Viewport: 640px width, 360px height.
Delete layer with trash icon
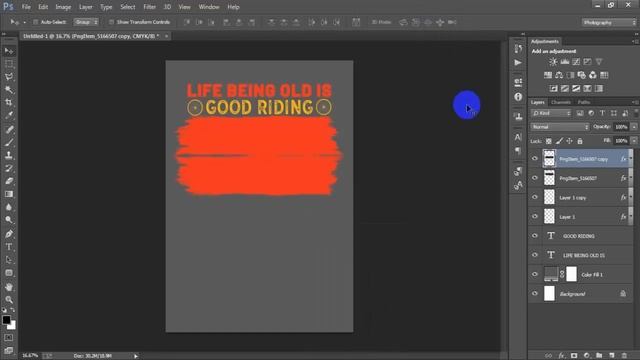624,356
